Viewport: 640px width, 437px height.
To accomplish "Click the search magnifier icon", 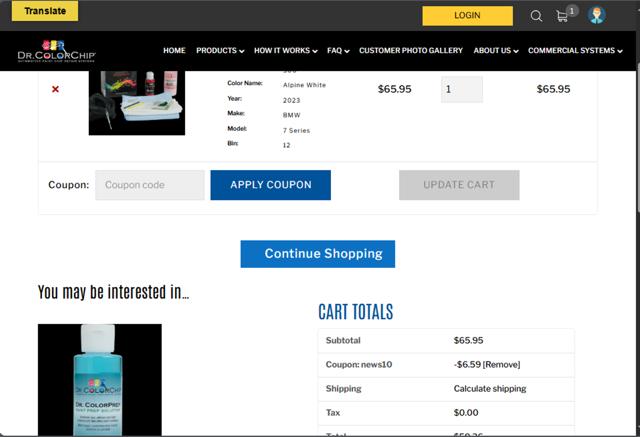I will [x=536, y=16].
